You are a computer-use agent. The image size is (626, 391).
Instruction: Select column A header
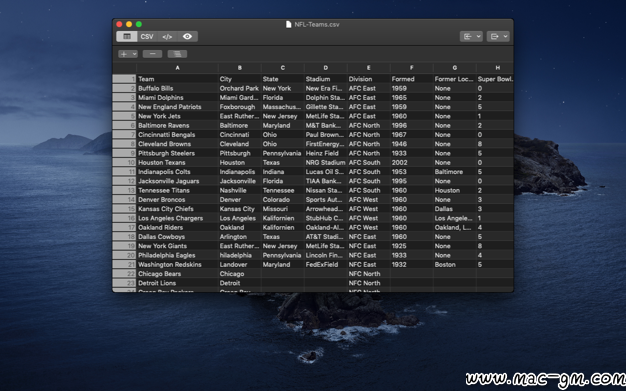tap(177, 68)
